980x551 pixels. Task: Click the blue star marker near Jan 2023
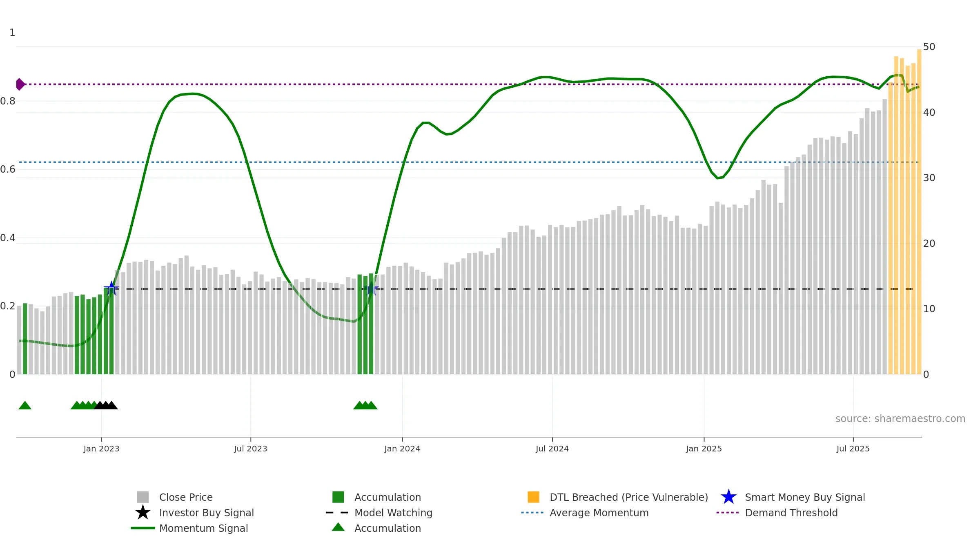(x=111, y=289)
